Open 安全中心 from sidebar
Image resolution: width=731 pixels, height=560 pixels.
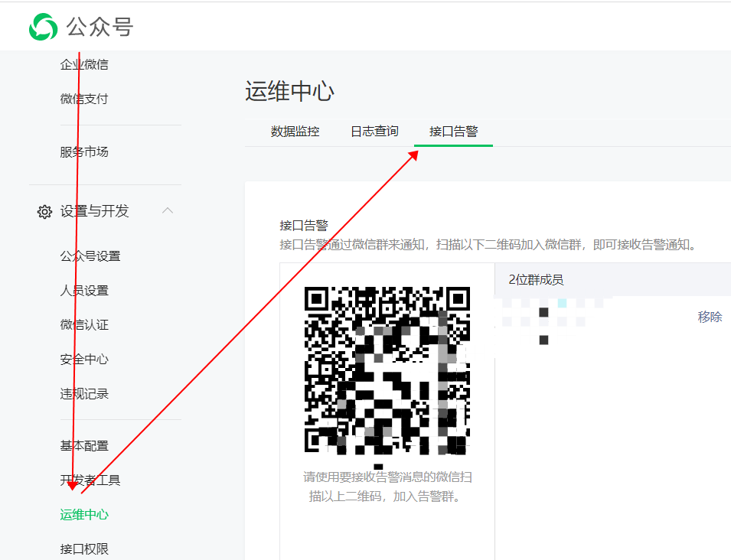[x=84, y=360]
